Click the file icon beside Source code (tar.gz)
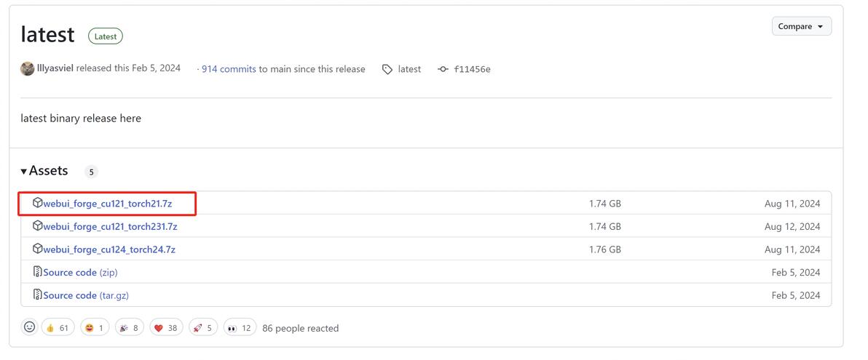This screenshot has width=868, height=360. 37,295
